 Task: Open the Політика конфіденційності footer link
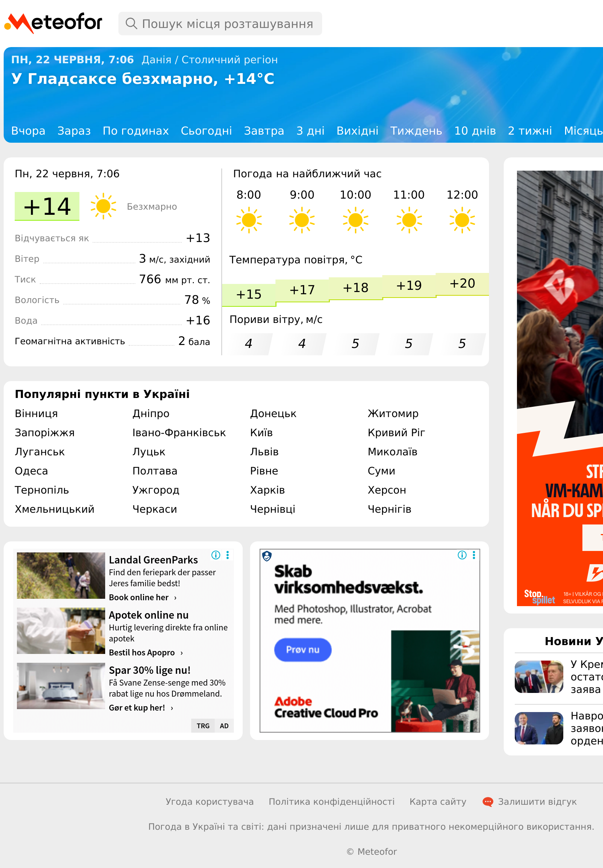[x=331, y=801]
